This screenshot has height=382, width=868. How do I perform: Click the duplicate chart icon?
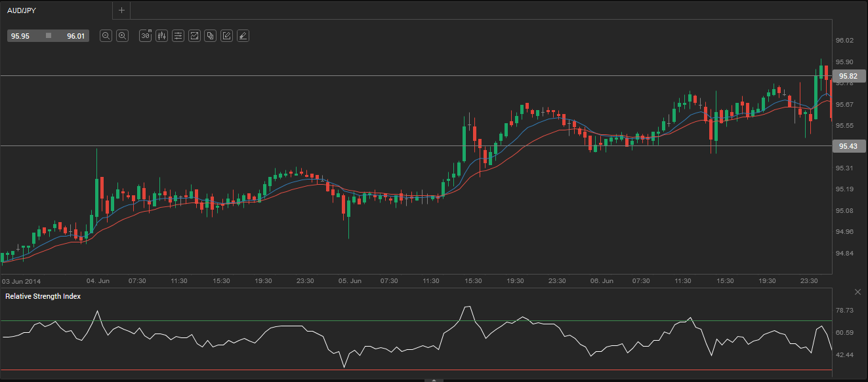coord(210,36)
